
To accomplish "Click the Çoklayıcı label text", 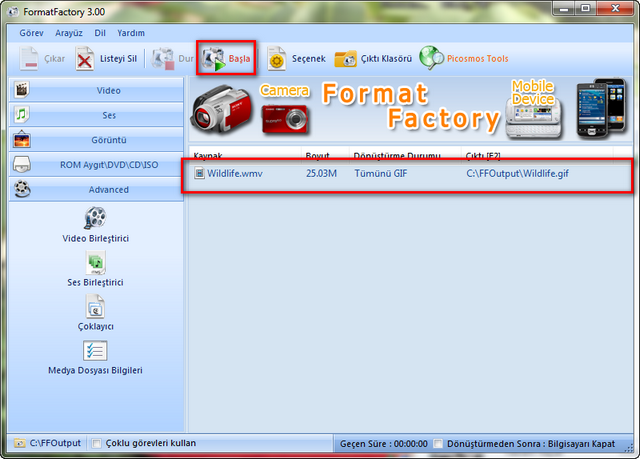I will click(x=96, y=326).
